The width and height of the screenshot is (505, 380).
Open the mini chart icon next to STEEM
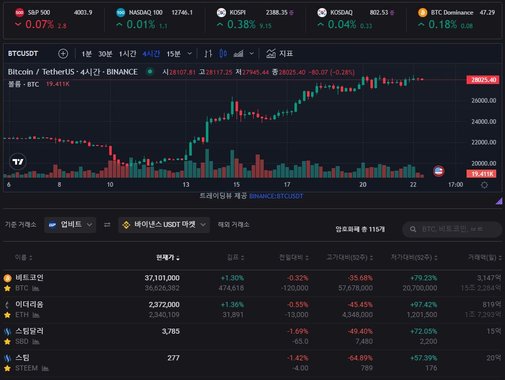click(x=45, y=368)
